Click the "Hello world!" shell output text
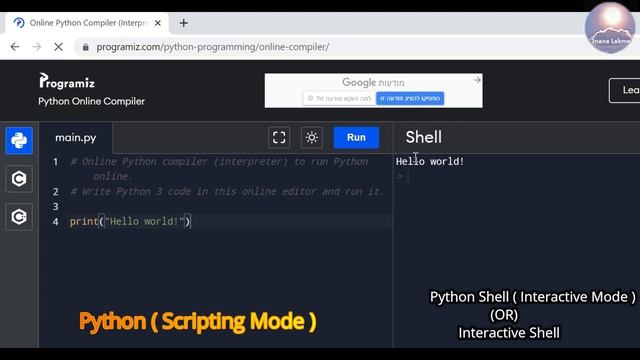 (x=430, y=162)
